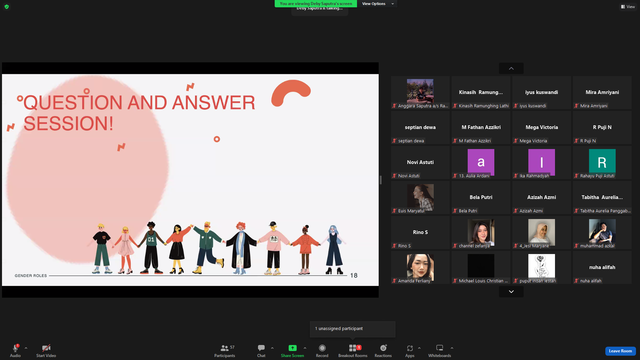Click the green encryption shield icon
The image size is (640, 360).
point(7,7)
